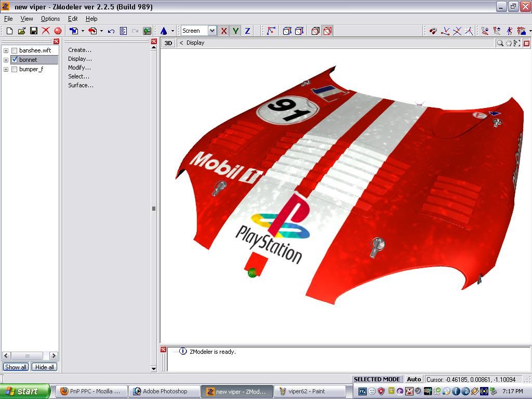Image resolution: width=532 pixels, height=399 pixels.
Task: Open the Edit menu
Action: click(x=73, y=19)
